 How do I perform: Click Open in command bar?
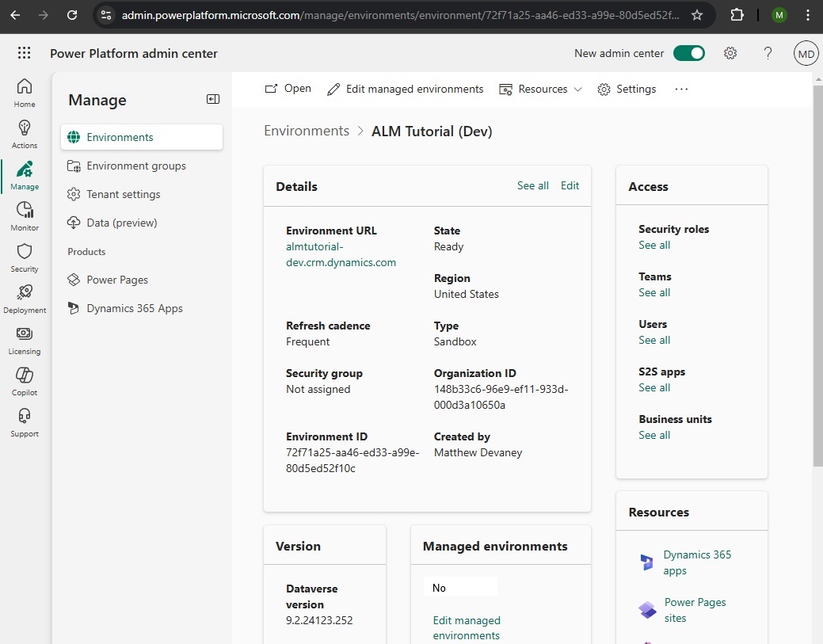(288, 89)
